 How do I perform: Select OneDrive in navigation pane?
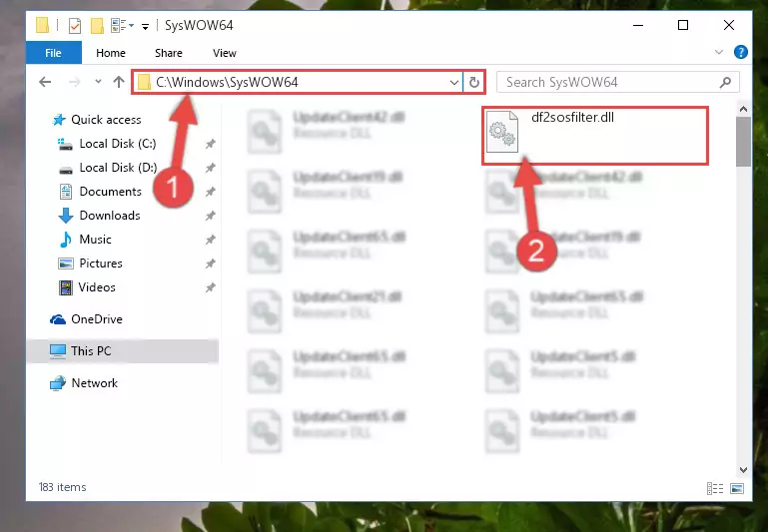pyautogui.click(x=97, y=319)
